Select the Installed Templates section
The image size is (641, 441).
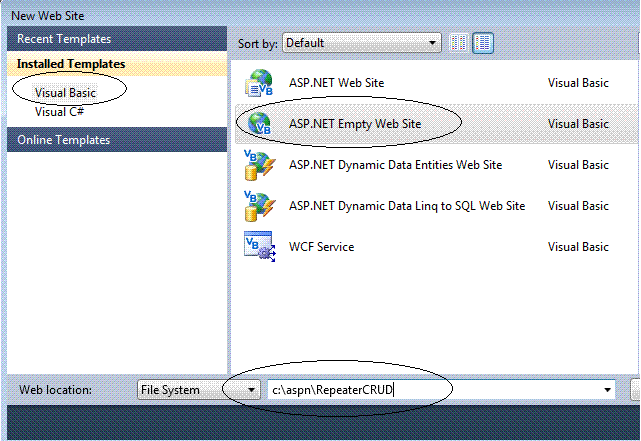click(117, 64)
